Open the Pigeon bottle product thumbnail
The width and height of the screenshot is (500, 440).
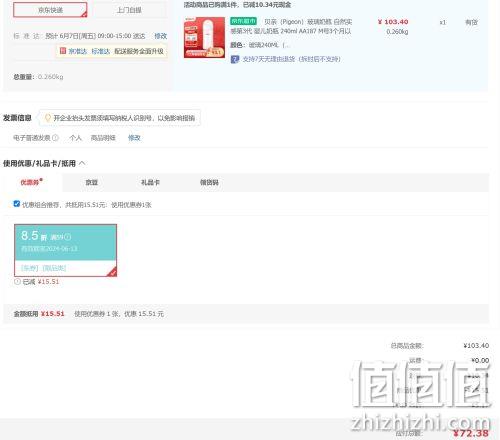(204, 37)
